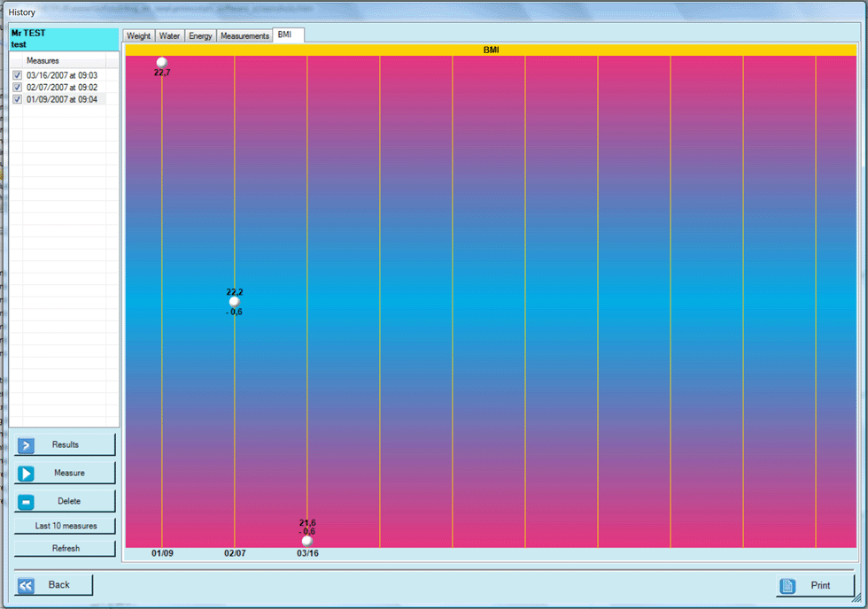Click the Print button label
The width and height of the screenshot is (868, 609).
point(820,585)
